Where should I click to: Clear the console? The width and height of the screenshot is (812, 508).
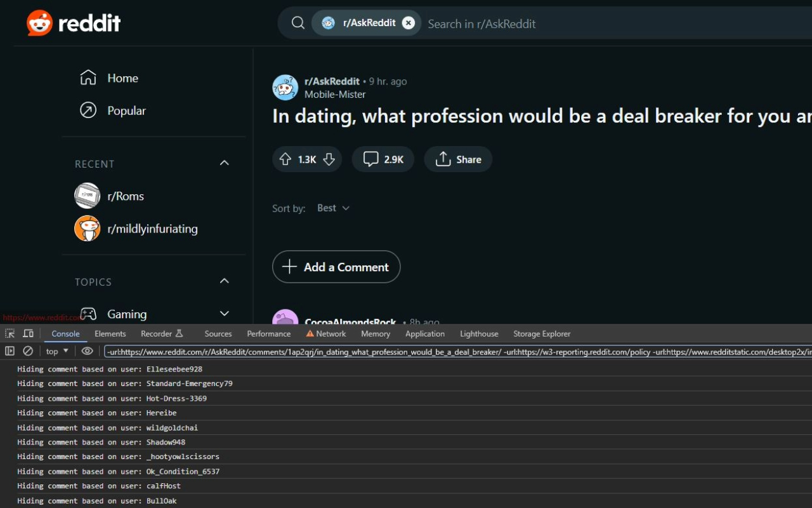(x=28, y=351)
